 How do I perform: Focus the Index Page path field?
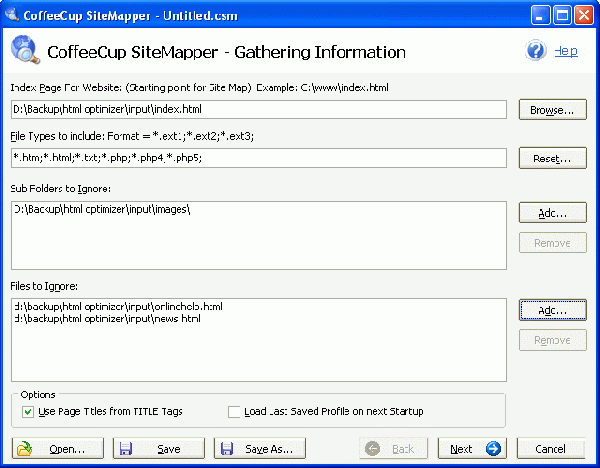coord(259,109)
